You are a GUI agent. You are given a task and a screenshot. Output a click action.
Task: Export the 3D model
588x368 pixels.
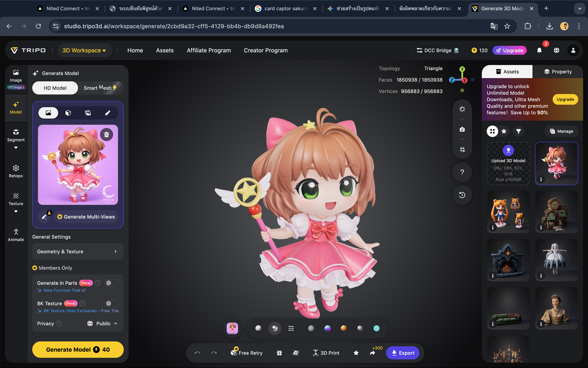pyautogui.click(x=403, y=353)
